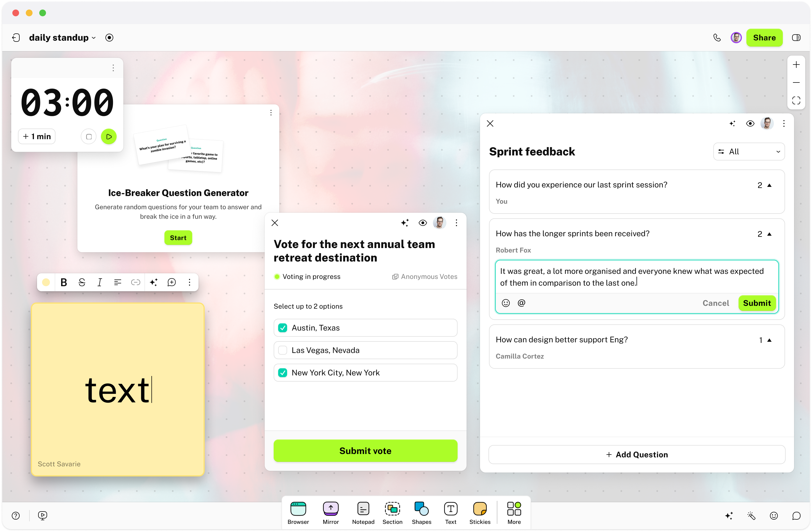Open the Ice-Breaker card three-dot menu
The height and width of the screenshot is (532, 812).
click(271, 113)
